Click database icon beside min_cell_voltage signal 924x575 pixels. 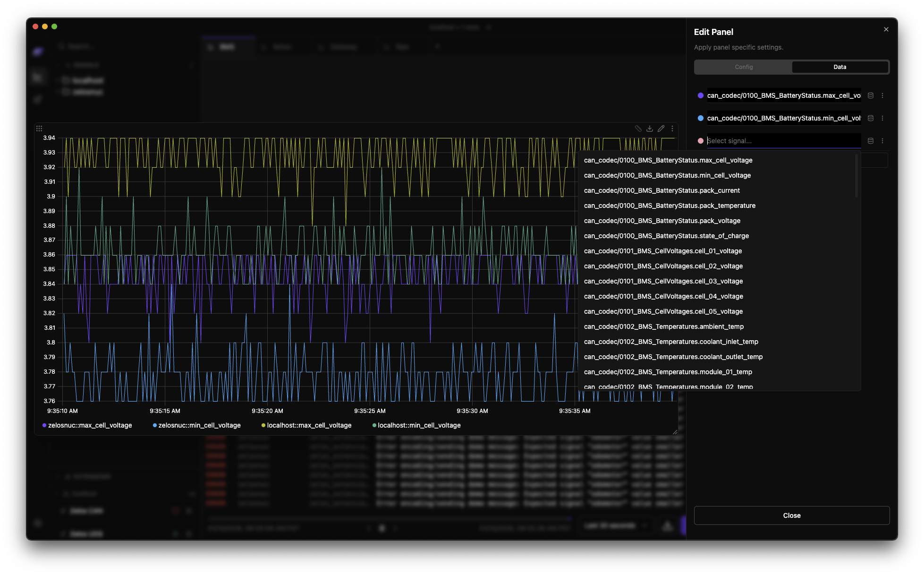coord(871,118)
